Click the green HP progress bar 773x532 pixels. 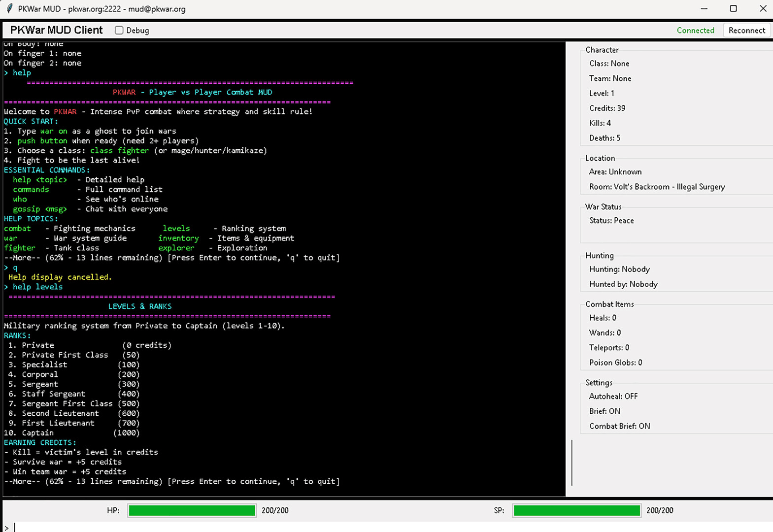pyautogui.click(x=192, y=511)
